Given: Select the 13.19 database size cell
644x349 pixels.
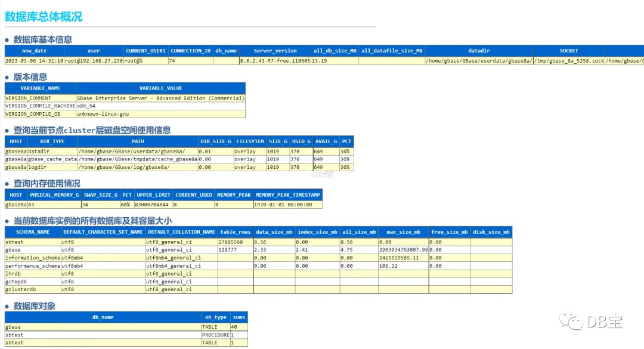Looking at the screenshot, I should pyautogui.click(x=335, y=61).
